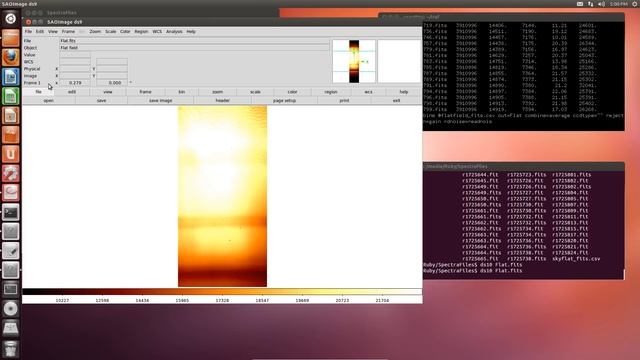Click the Frame 1 x field 0.279
This screenshot has width=640, height=360.
click(x=75, y=83)
